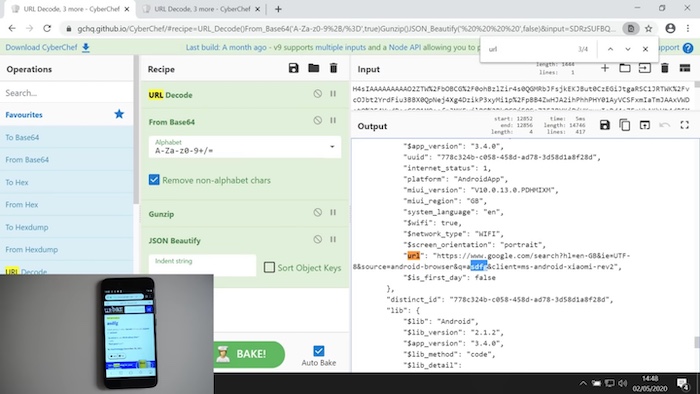Open the Chrome profile icon
Image resolution: width=700 pixels, height=394 pixels.
670,28
